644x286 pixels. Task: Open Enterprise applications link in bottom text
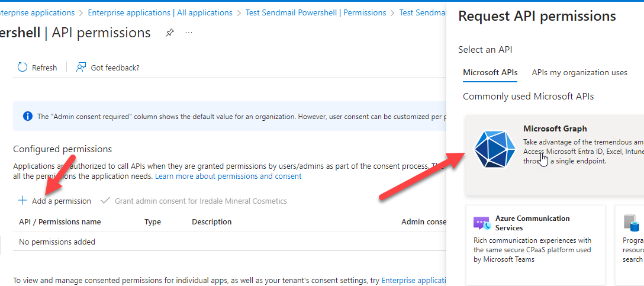[414, 281]
